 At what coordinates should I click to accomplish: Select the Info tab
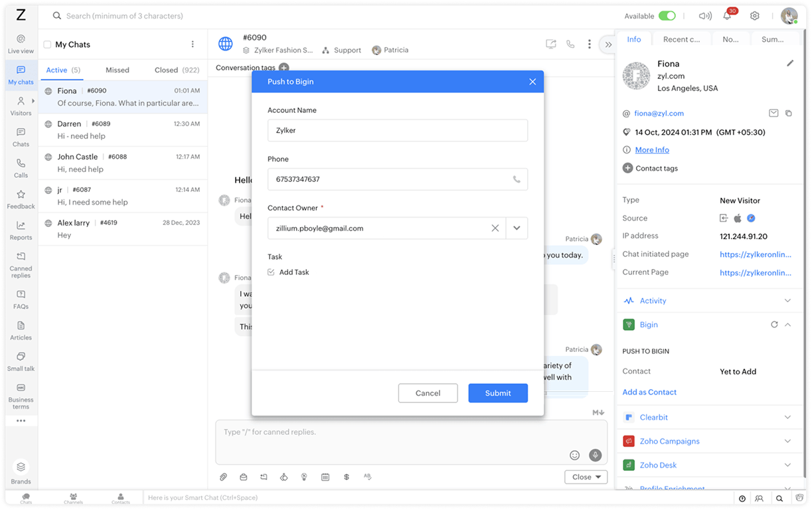pyautogui.click(x=634, y=39)
